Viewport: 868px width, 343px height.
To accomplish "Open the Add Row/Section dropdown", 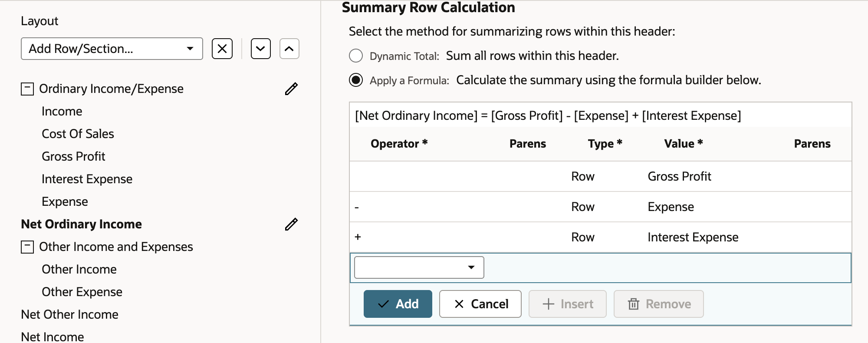I will (x=112, y=49).
